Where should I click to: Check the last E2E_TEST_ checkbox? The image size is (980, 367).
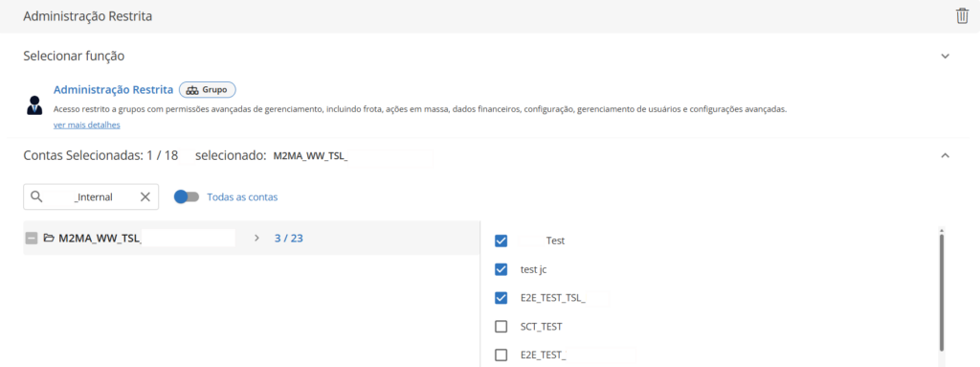pyautogui.click(x=501, y=356)
